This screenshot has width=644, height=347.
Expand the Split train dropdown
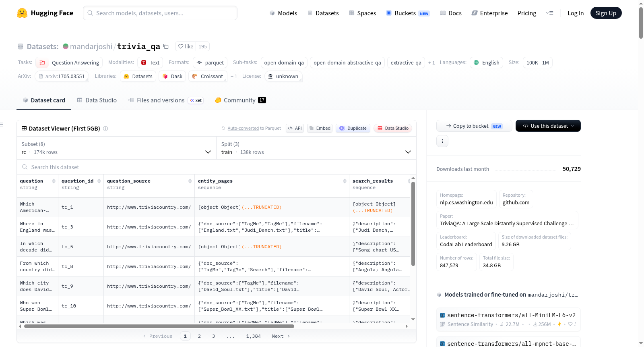pyautogui.click(x=316, y=148)
